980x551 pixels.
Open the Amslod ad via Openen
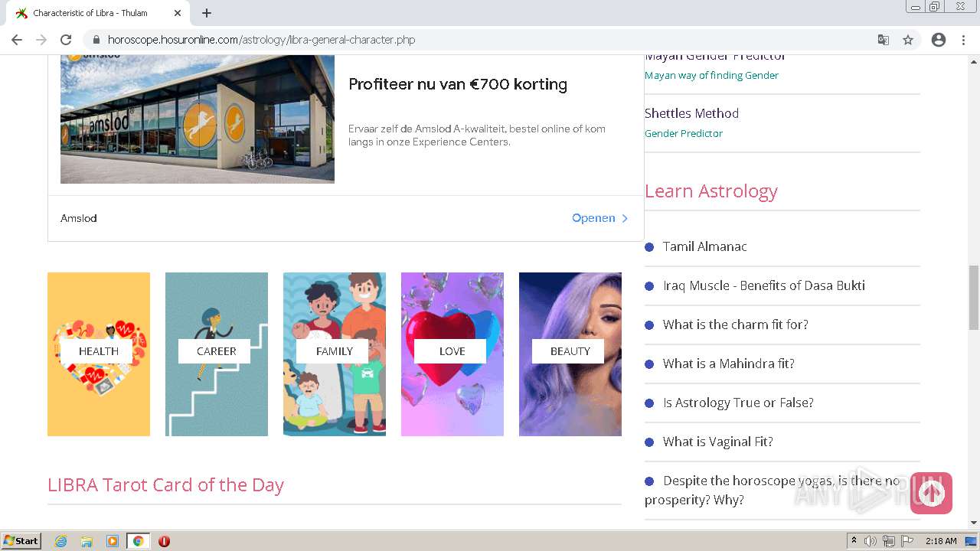pyautogui.click(x=600, y=218)
